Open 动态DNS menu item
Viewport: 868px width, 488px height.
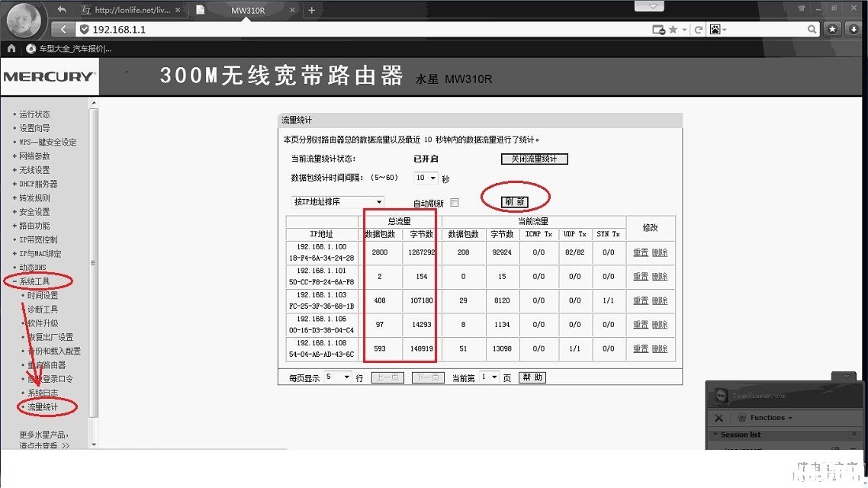tap(33, 267)
